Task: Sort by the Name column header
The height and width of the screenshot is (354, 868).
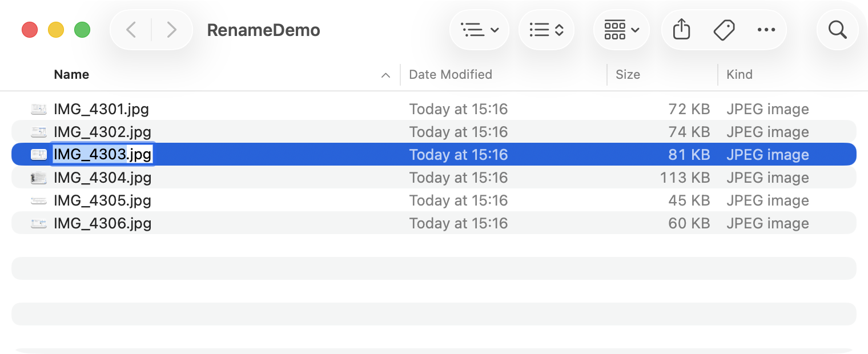Action: point(71,74)
